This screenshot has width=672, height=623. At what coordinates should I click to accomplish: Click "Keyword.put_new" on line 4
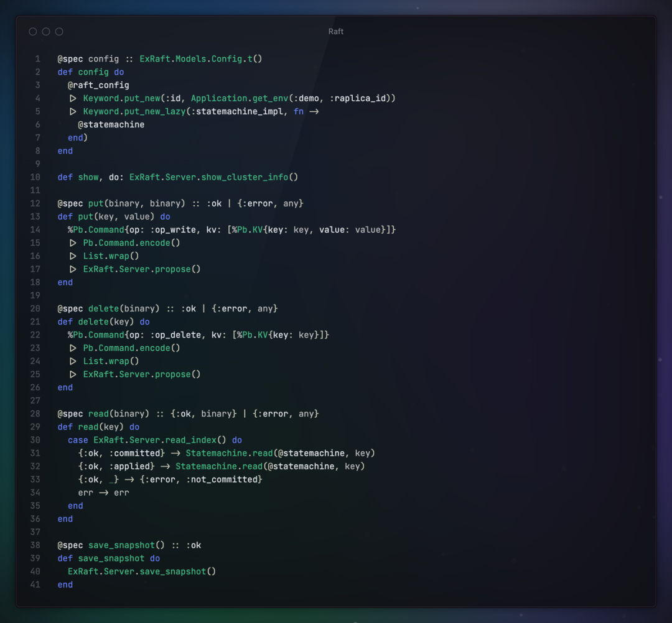pos(121,98)
